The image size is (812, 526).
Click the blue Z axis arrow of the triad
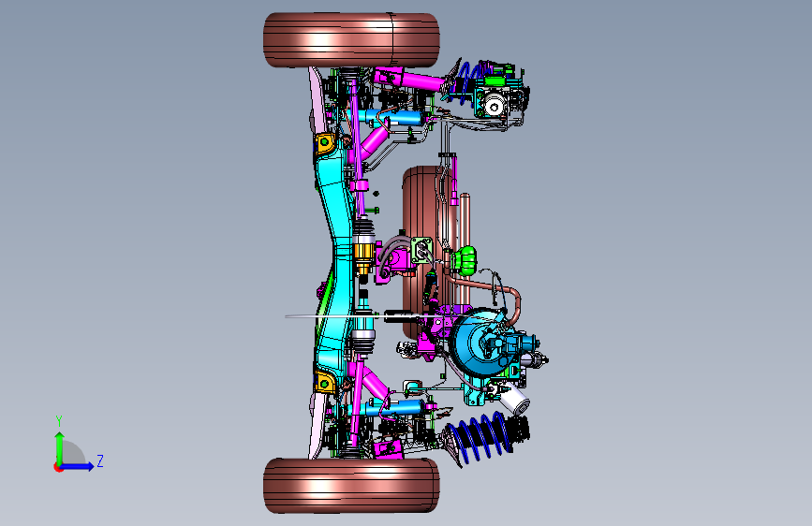[78, 466]
